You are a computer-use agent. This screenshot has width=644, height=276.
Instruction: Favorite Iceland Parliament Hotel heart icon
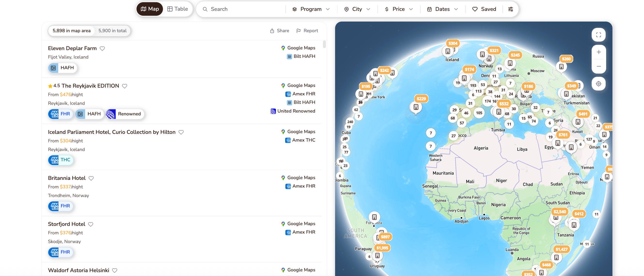coord(181,132)
